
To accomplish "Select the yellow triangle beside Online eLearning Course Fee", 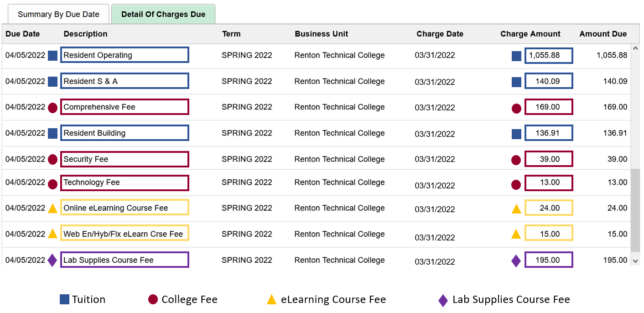I will (x=52, y=208).
